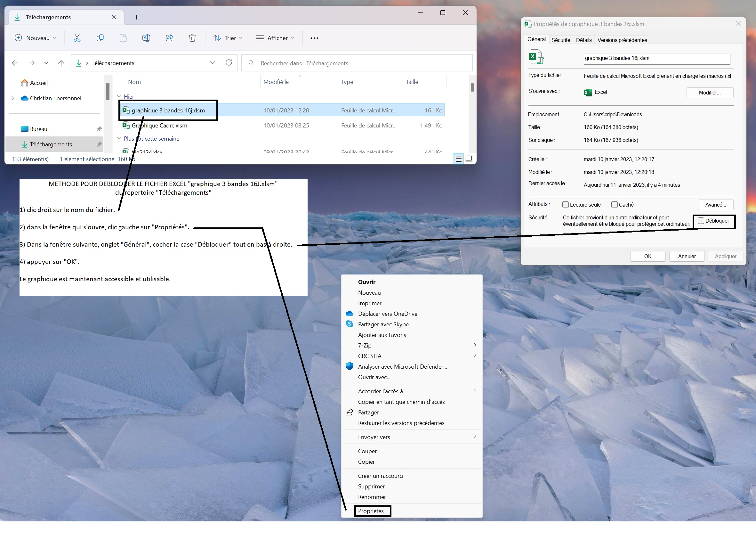Expand Christian : personnel tree node

click(12, 98)
